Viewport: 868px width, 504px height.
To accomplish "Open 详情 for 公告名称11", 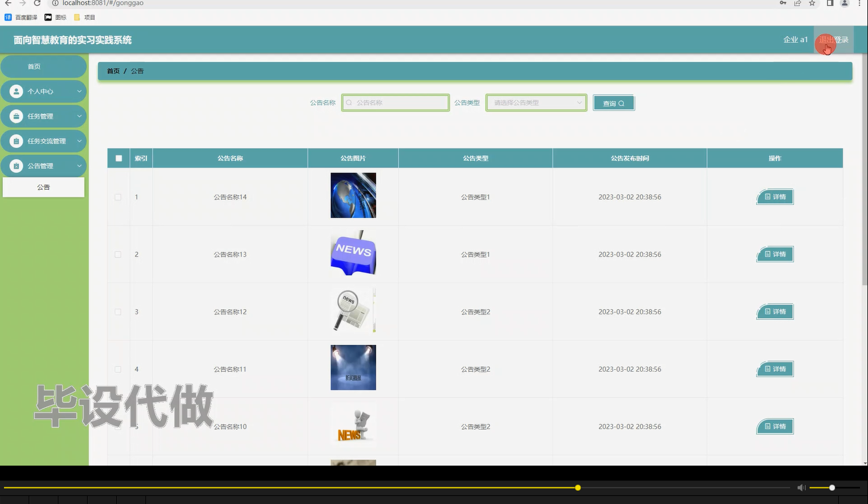I will (775, 369).
